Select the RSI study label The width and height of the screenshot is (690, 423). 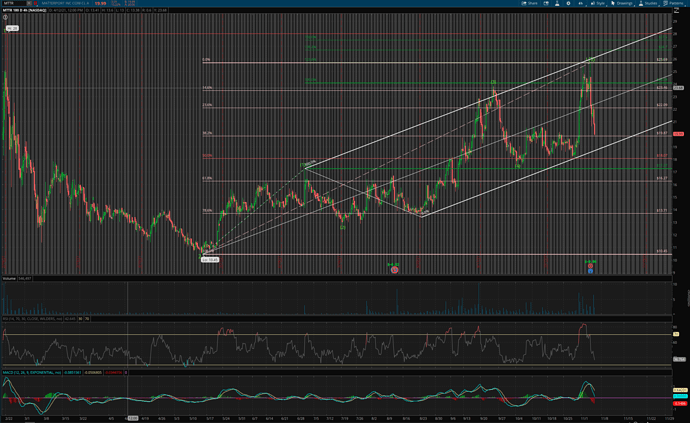[20, 318]
